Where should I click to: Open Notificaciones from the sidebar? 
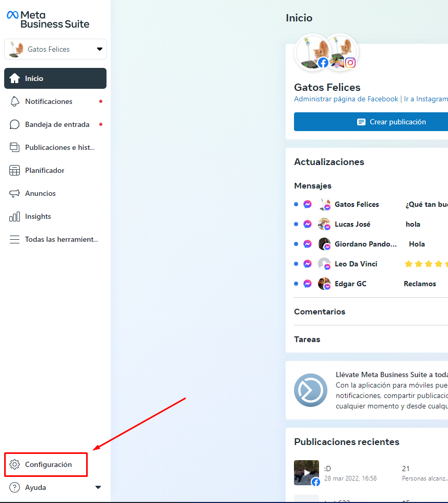[55, 101]
